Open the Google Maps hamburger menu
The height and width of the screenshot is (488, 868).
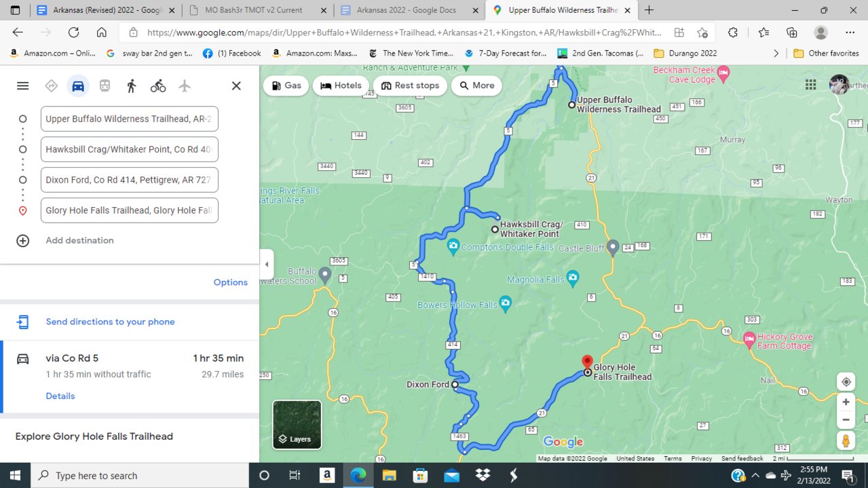coord(23,86)
